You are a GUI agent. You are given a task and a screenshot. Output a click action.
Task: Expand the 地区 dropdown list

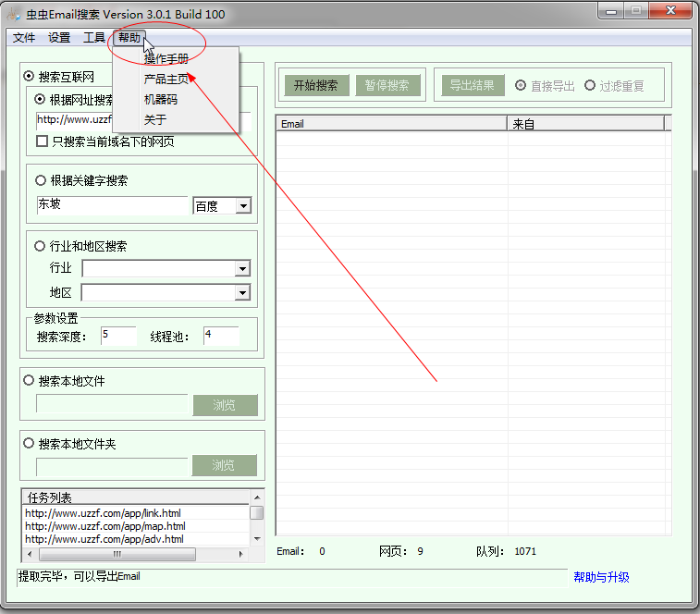pyautogui.click(x=242, y=293)
